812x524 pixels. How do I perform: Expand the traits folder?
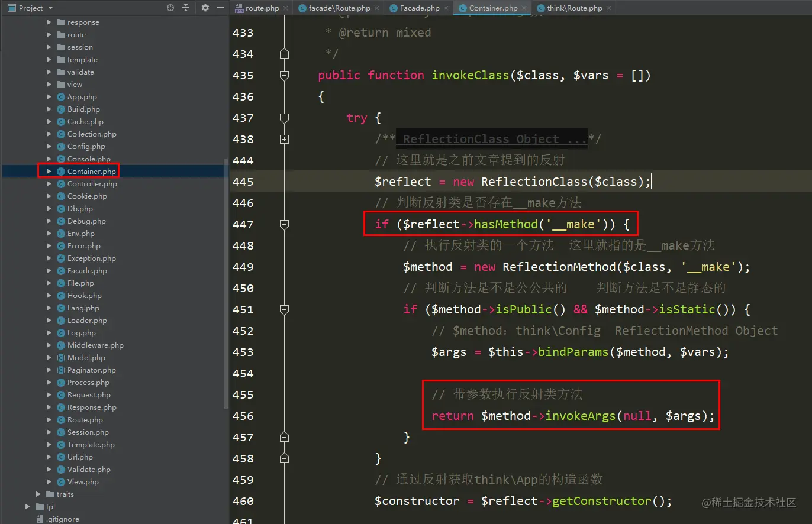coord(38,494)
